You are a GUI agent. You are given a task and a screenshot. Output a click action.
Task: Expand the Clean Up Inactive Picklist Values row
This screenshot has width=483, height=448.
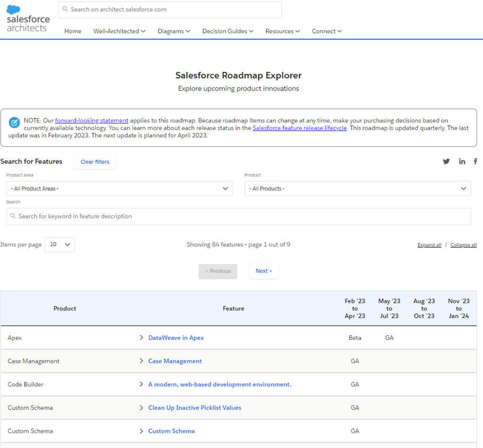142,408
